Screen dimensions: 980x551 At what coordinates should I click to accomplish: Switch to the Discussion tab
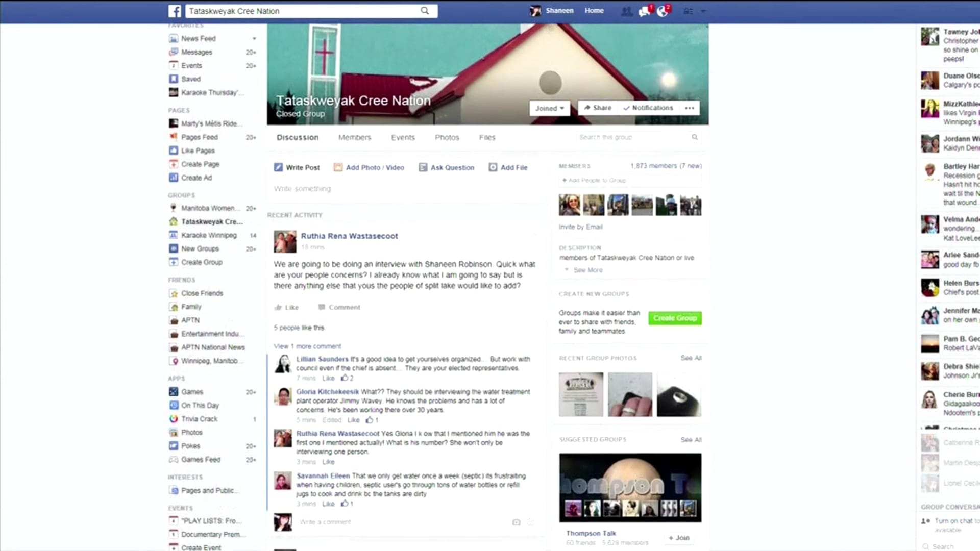298,137
